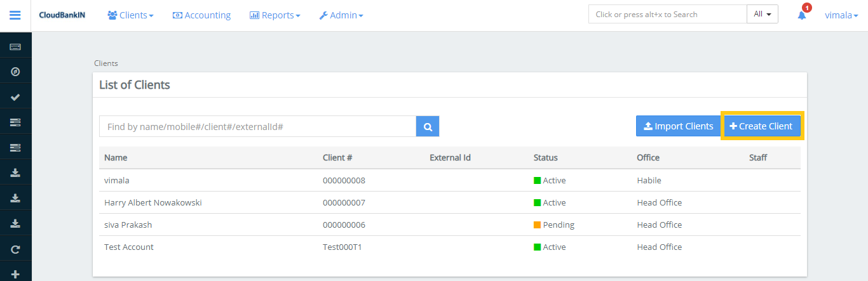Click the find by name client search field

(x=257, y=127)
